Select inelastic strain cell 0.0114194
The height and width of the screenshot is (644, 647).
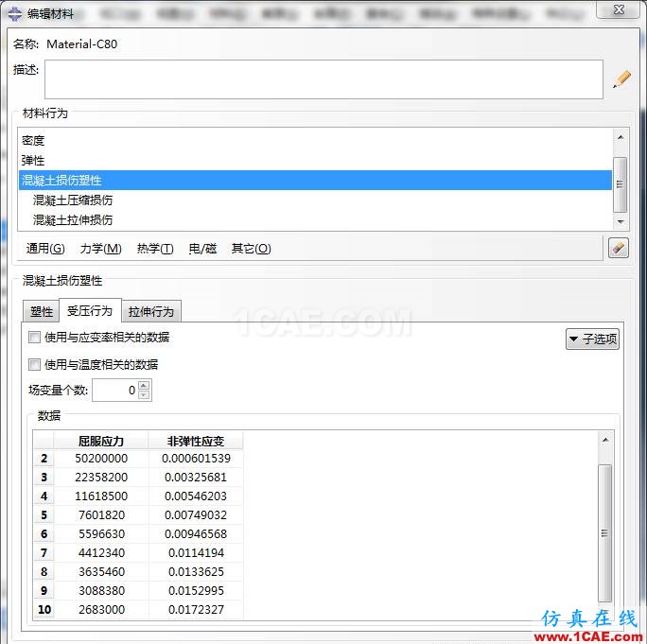pos(196,553)
